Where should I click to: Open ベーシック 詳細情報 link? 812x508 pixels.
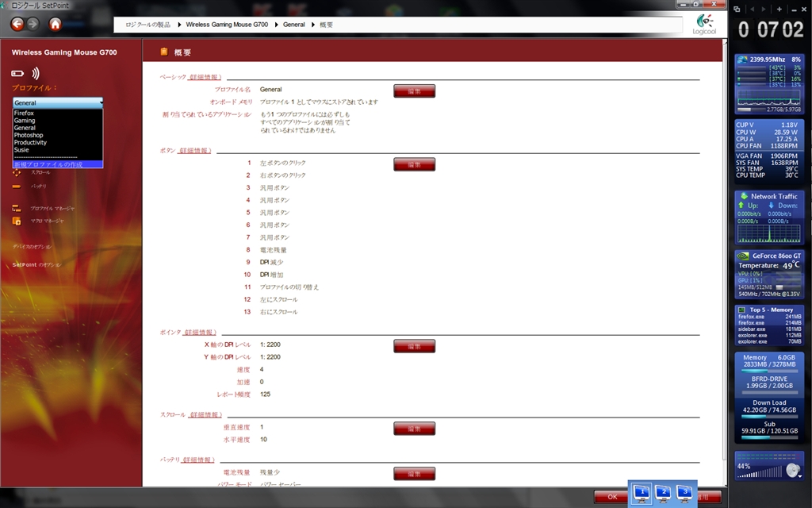point(205,77)
